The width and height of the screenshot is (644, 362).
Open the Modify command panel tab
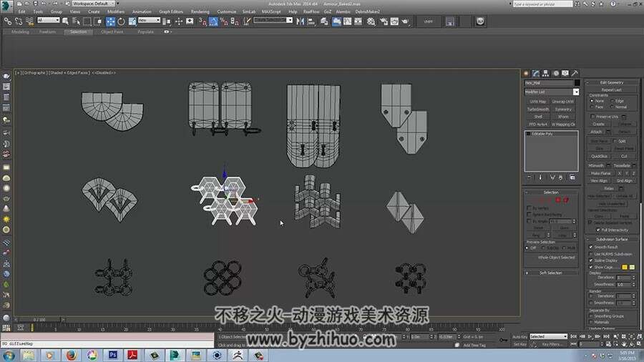pyautogui.click(x=536, y=73)
